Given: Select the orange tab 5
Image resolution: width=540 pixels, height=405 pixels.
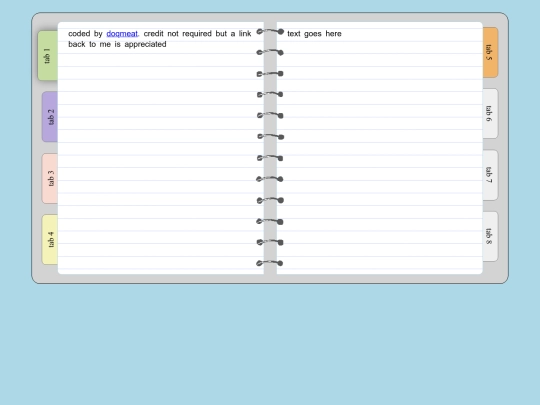Looking at the screenshot, I should pos(490,52).
